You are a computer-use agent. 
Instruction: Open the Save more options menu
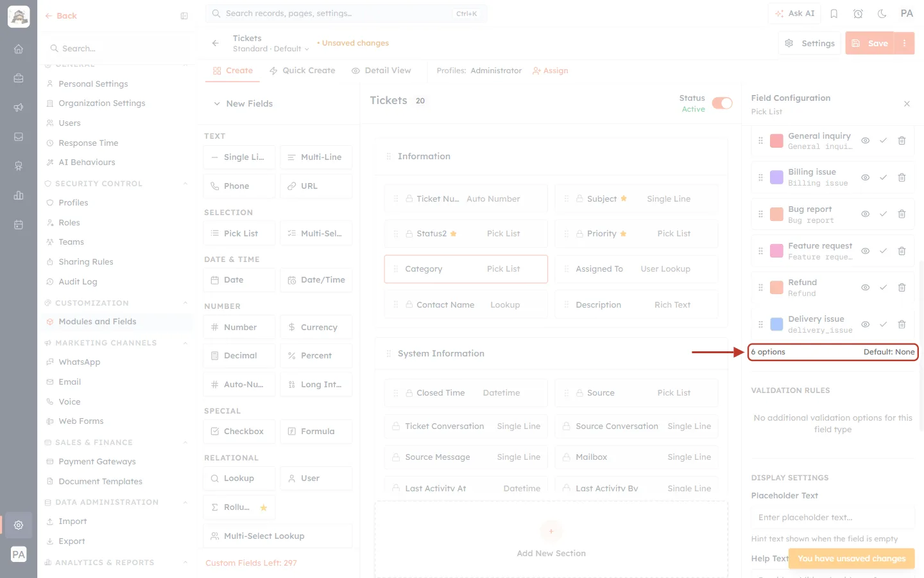click(904, 43)
